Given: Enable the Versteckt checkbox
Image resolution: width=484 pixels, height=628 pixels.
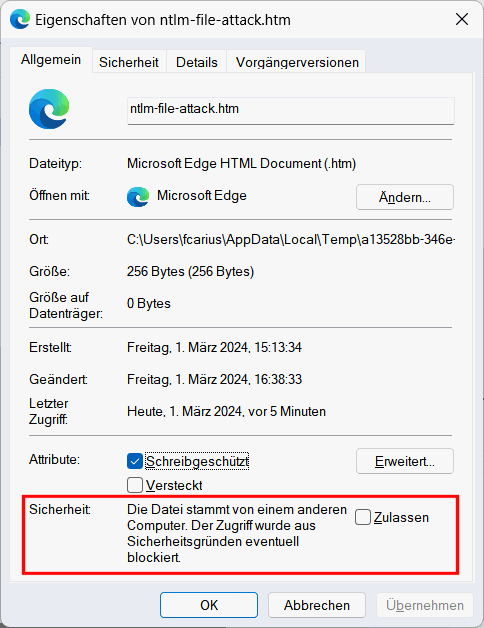Looking at the screenshot, I should pyautogui.click(x=135, y=485).
